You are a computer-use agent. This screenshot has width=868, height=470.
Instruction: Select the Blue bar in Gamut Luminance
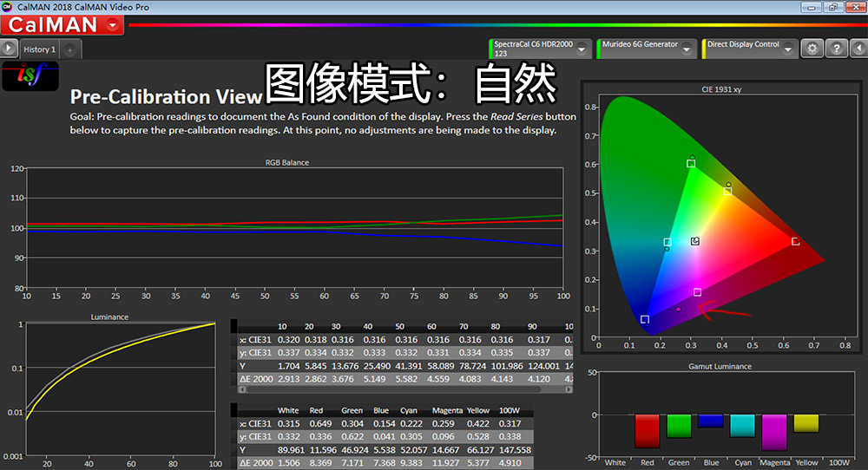pos(711,421)
